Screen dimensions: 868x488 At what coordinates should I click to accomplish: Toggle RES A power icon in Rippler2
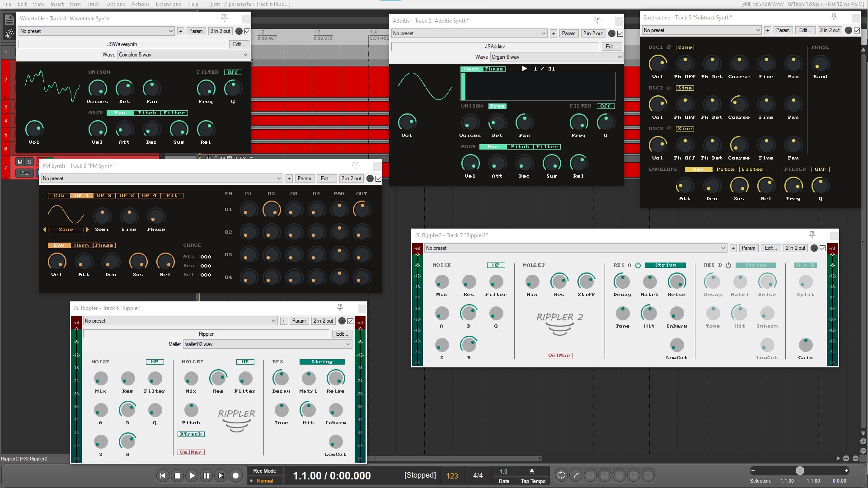coord(638,265)
